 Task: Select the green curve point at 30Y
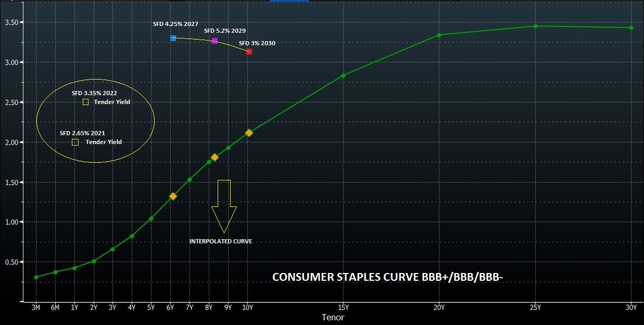click(x=631, y=28)
